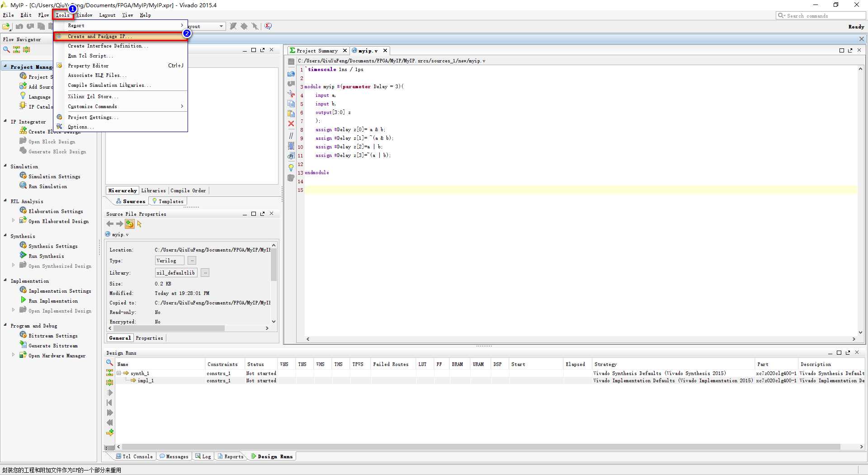
Task: Click the Source File Properties horizontal scrollbar
Action: [x=169, y=328]
